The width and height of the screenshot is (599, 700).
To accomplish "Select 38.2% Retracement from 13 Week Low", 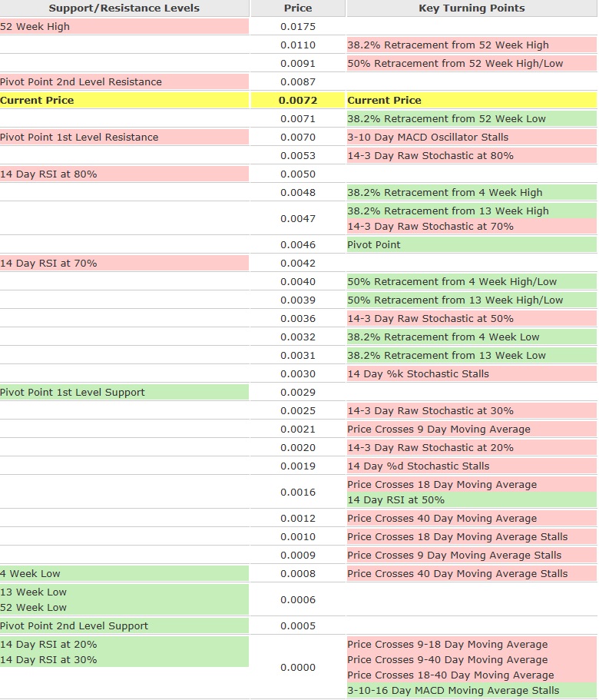I will point(472,355).
